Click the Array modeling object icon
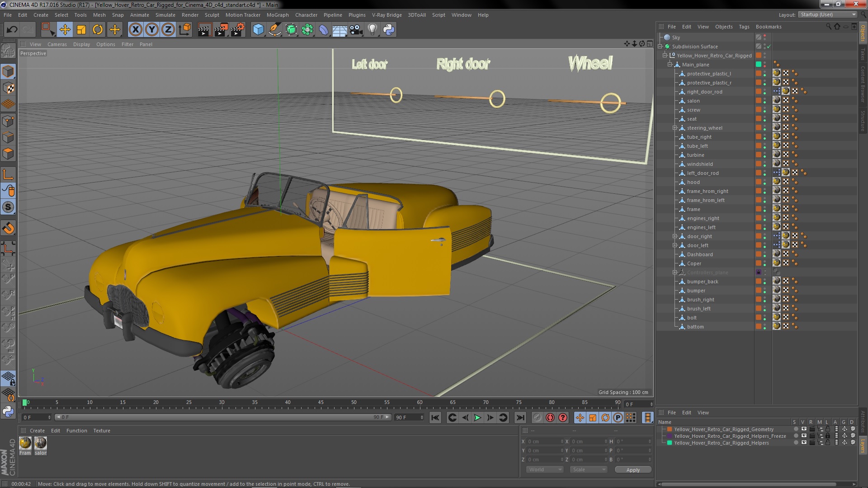The image size is (868, 488). coord(307,30)
